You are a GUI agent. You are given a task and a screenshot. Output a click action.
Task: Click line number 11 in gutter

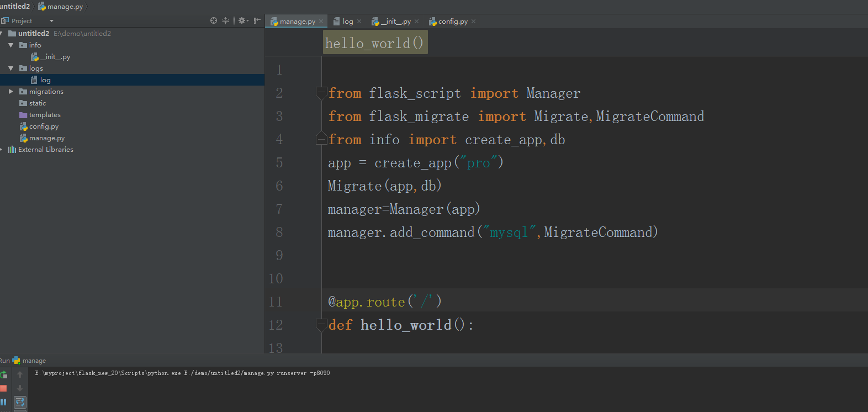click(276, 302)
